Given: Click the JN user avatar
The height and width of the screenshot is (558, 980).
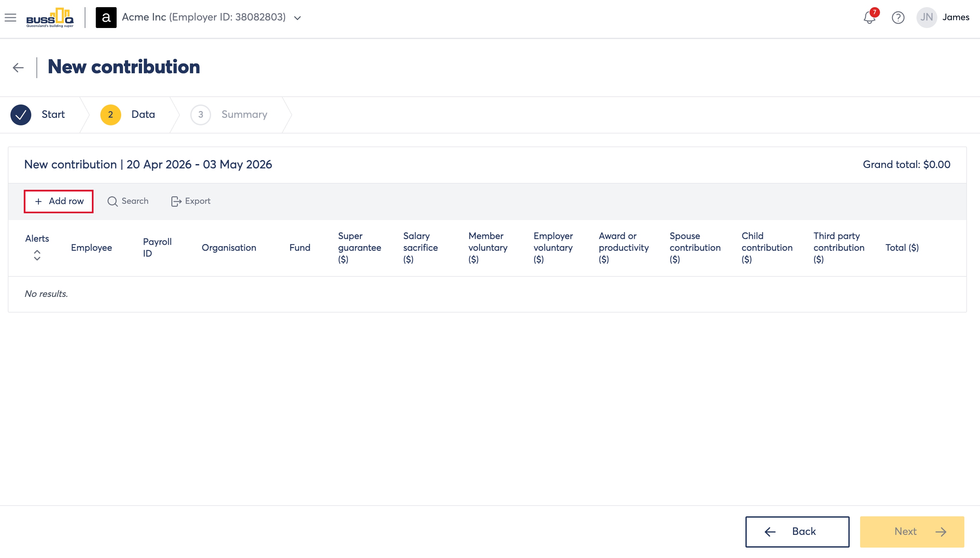Looking at the screenshot, I should click(x=927, y=17).
